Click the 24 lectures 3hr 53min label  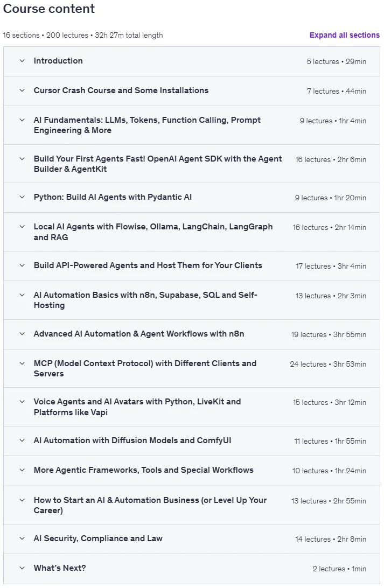(328, 364)
